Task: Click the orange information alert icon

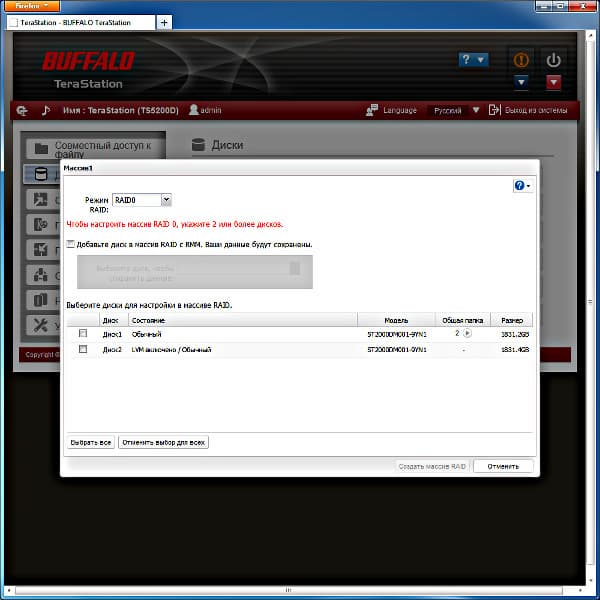Action: coord(521,60)
